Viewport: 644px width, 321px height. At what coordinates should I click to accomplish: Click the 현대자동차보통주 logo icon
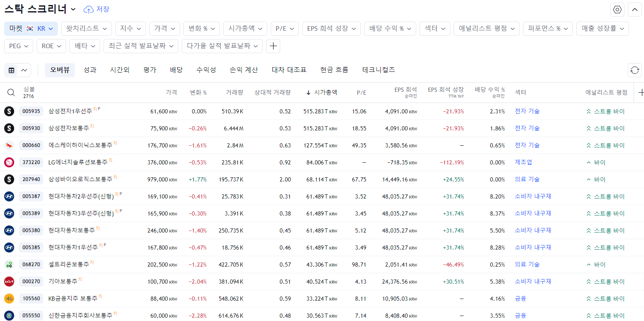[9, 230]
